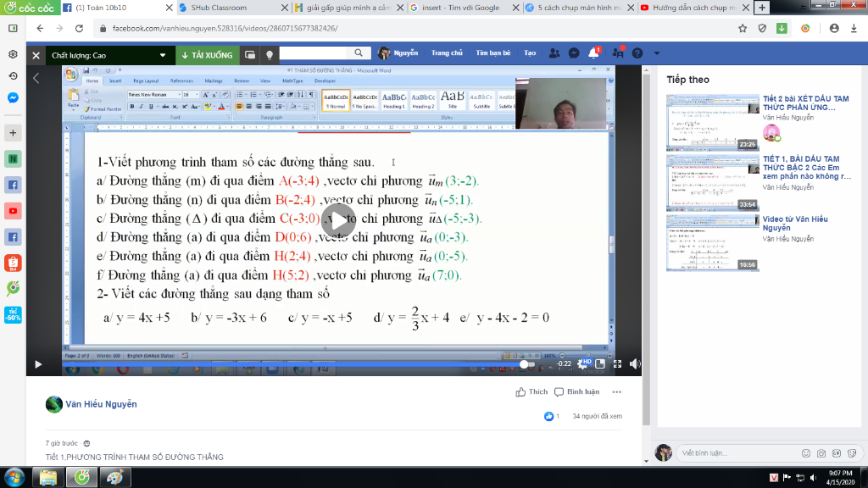Image resolution: width=868 pixels, height=488 pixels.
Task: Open Messenger from Cốc Cốc sidebar
Action: point(13,98)
